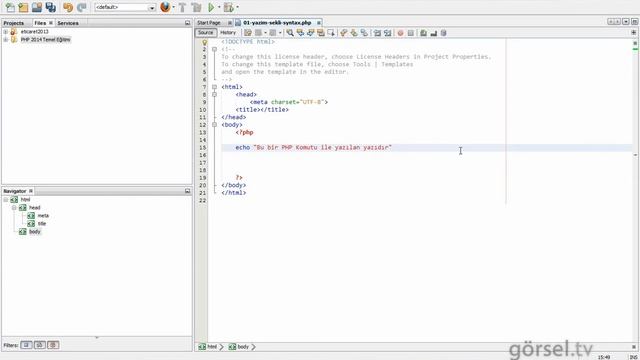Click the INS indicator in status bar
Image resolution: width=640 pixels, height=360 pixels.
pos(633,357)
